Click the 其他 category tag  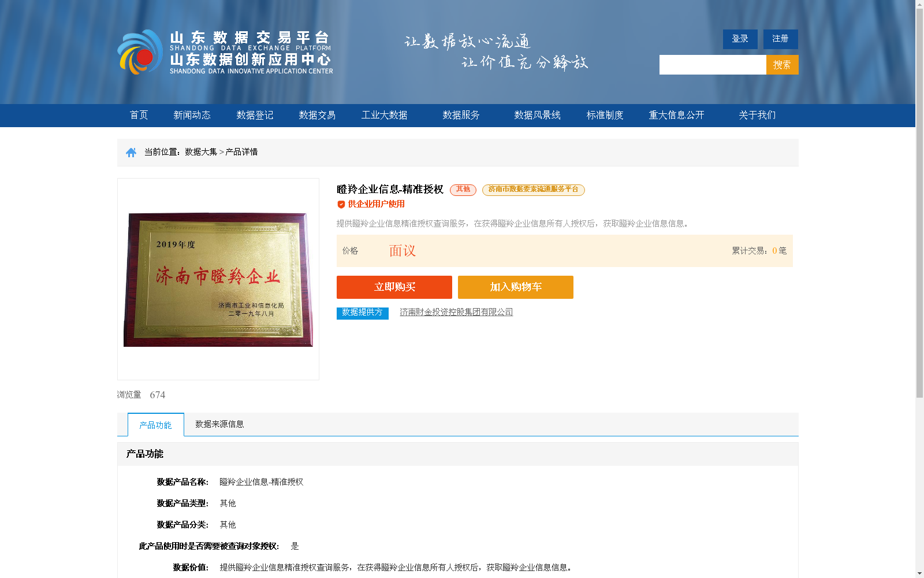463,190
